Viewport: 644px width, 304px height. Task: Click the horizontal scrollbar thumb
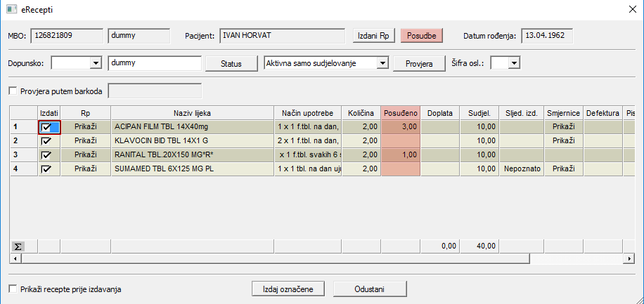point(276,258)
